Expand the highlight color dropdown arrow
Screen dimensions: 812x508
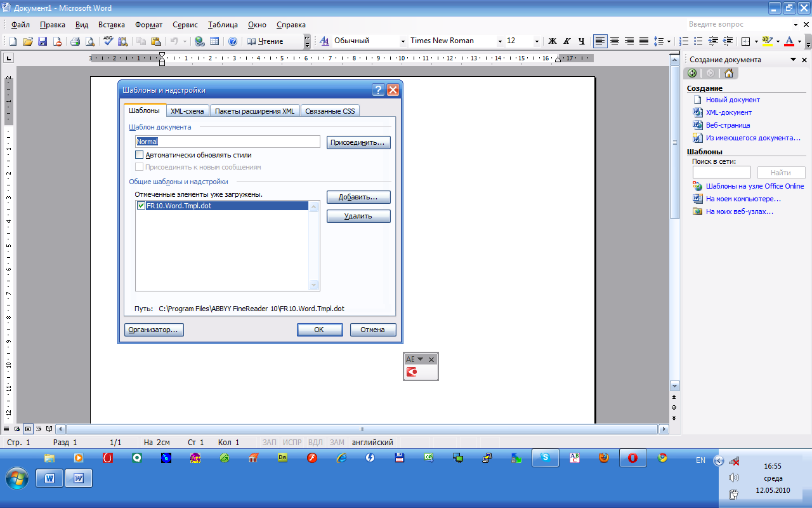(x=777, y=41)
